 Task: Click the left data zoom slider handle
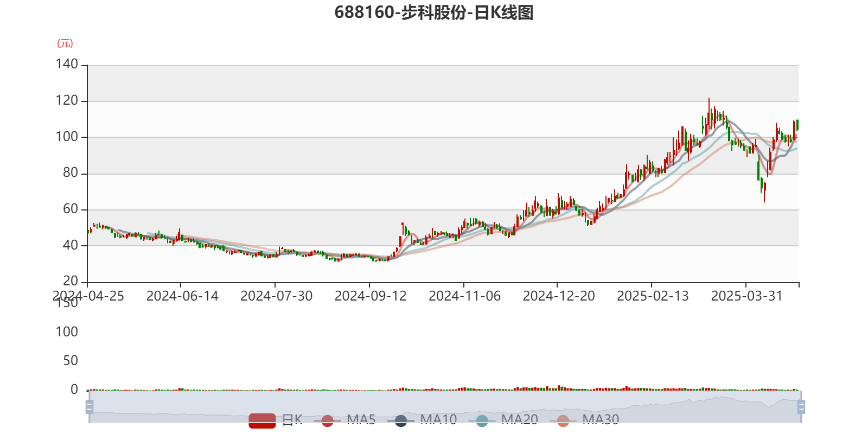click(x=90, y=406)
